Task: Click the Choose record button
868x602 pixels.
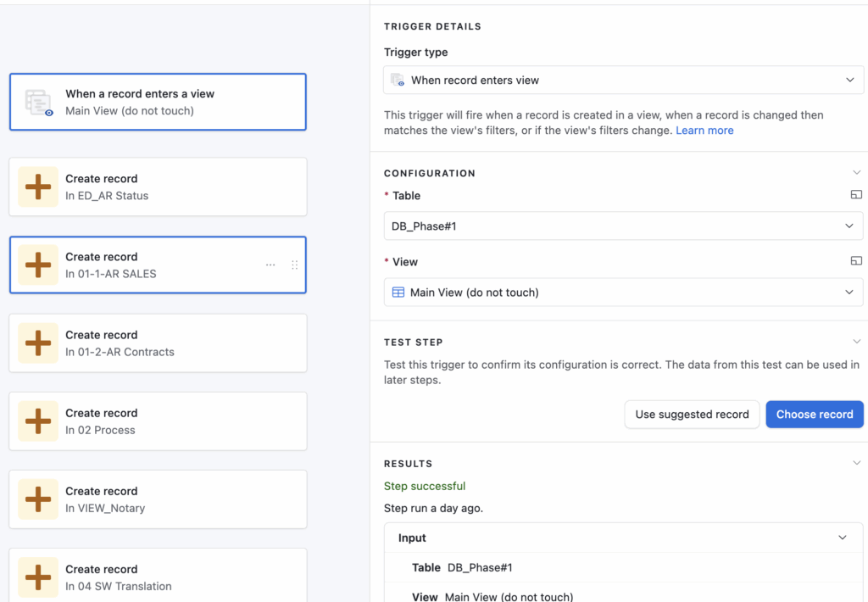Action: click(814, 415)
